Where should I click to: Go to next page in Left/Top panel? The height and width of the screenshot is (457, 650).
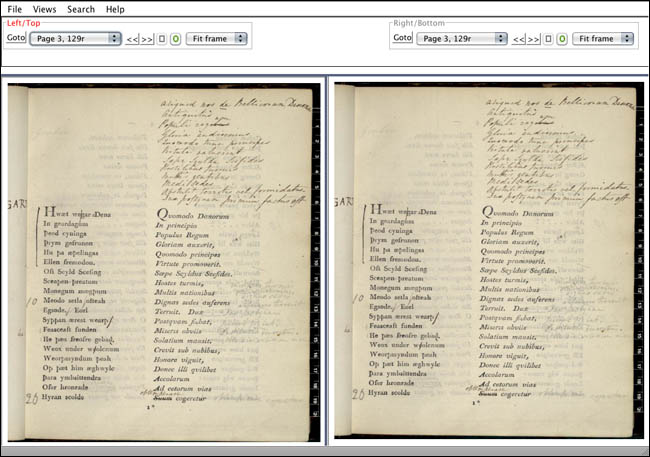tap(147, 39)
